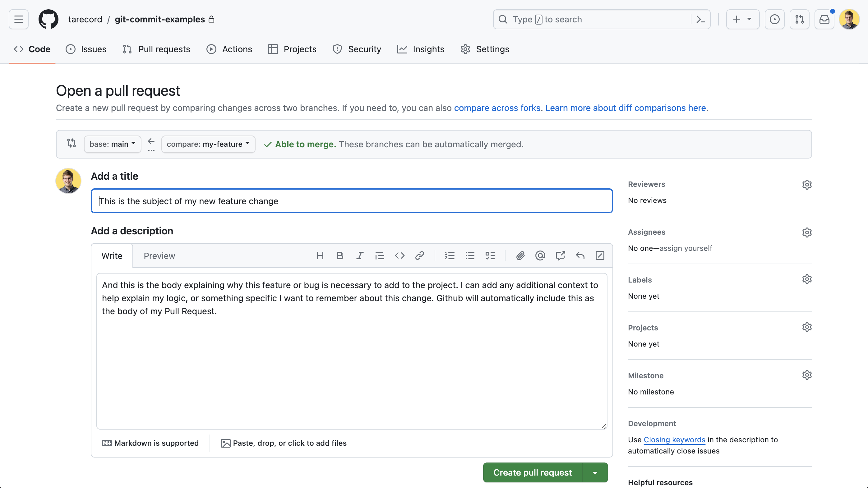Click the mention @ icon
868x488 pixels.
(x=540, y=256)
